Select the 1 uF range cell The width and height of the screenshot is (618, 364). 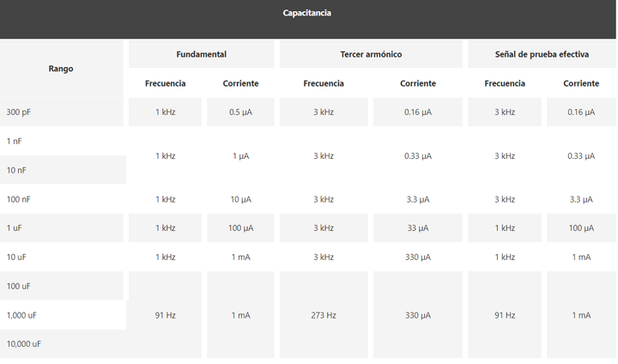[x=15, y=228]
